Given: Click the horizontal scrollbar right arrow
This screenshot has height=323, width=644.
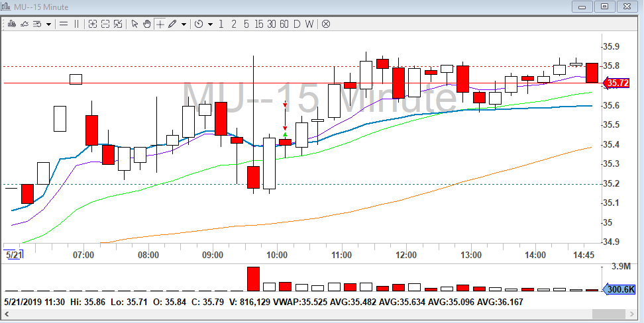Looking at the screenshot, I should click(x=632, y=314).
